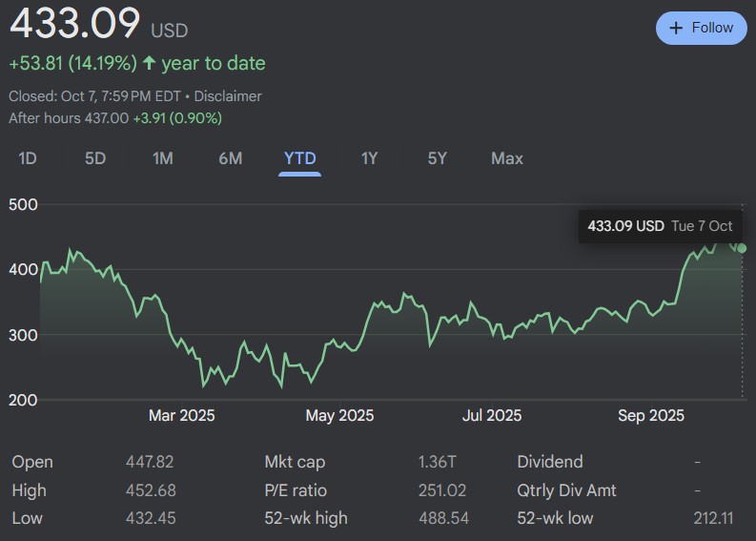Screen dimensions: 756x541
Task: Click the Jul 2025 axis label
Action: (492, 415)
